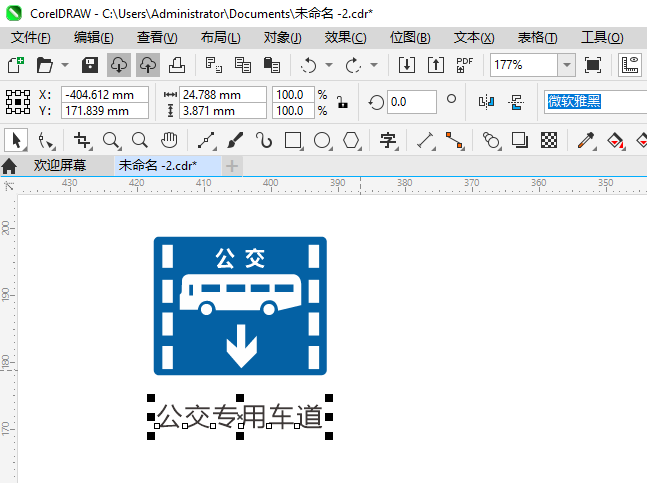Select the Ellipse tool
647x483 pixels.
[322, 141]
